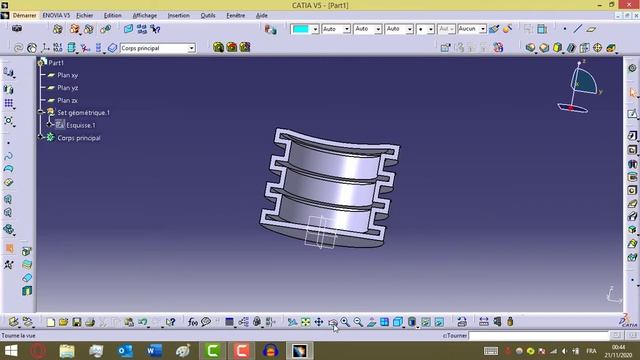
Task: Activate the format painter brush icon
Action: [494, 29]
